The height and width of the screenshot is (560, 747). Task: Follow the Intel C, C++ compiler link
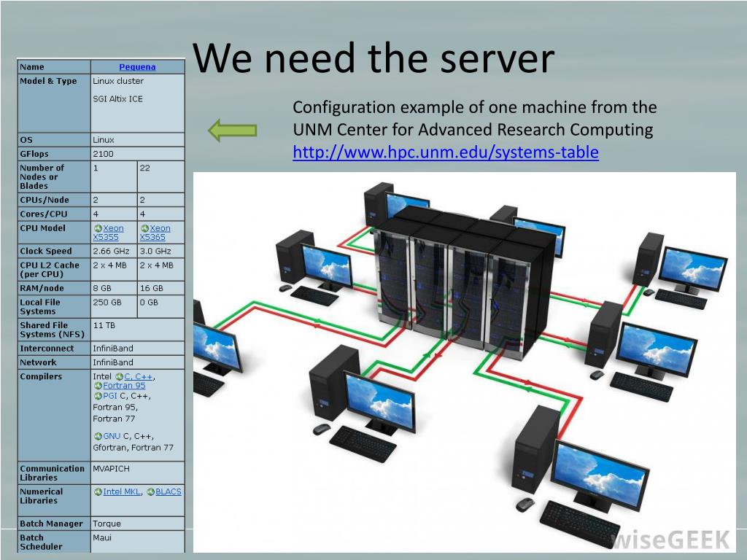138,377
